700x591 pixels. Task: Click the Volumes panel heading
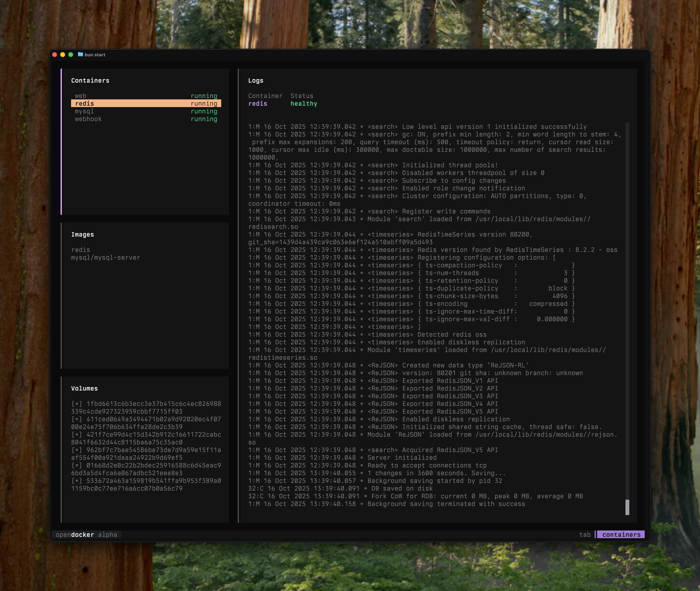[x=84, y=388]
